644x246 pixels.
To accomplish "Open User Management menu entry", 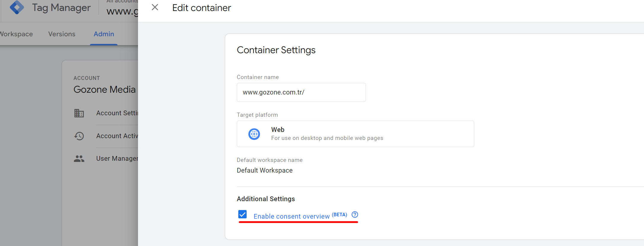I will (117, 159).
